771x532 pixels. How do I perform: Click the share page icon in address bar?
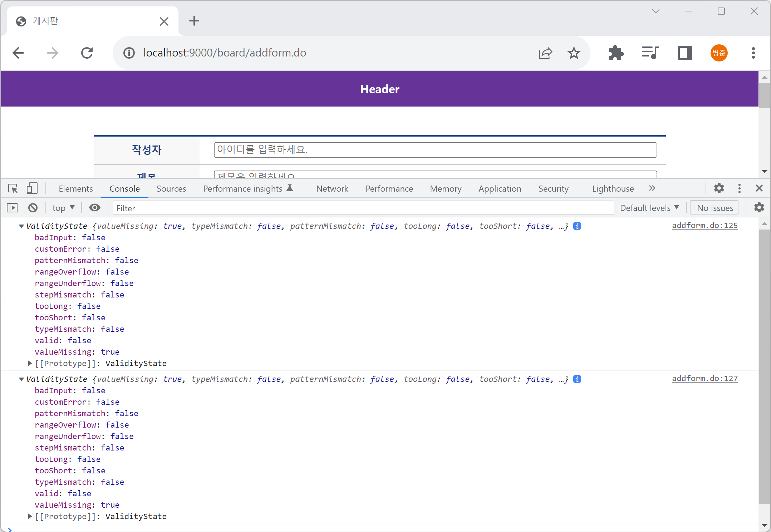(545, 53)
